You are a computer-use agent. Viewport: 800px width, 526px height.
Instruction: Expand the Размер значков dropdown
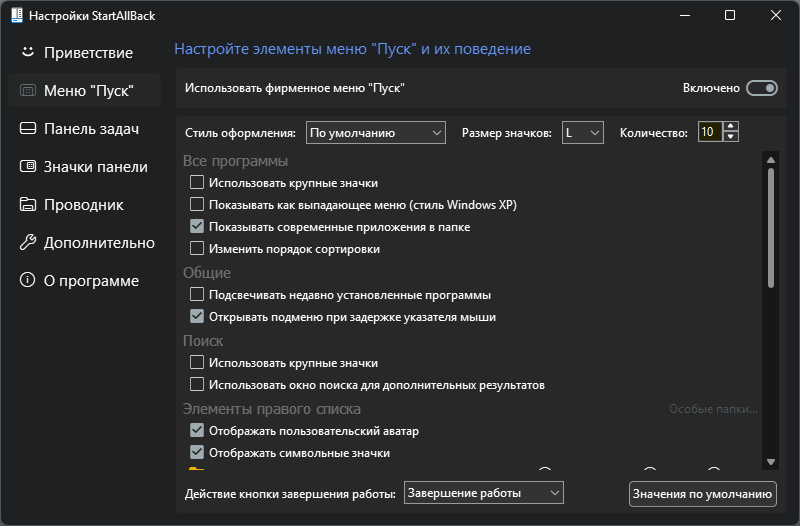[583, 133]
